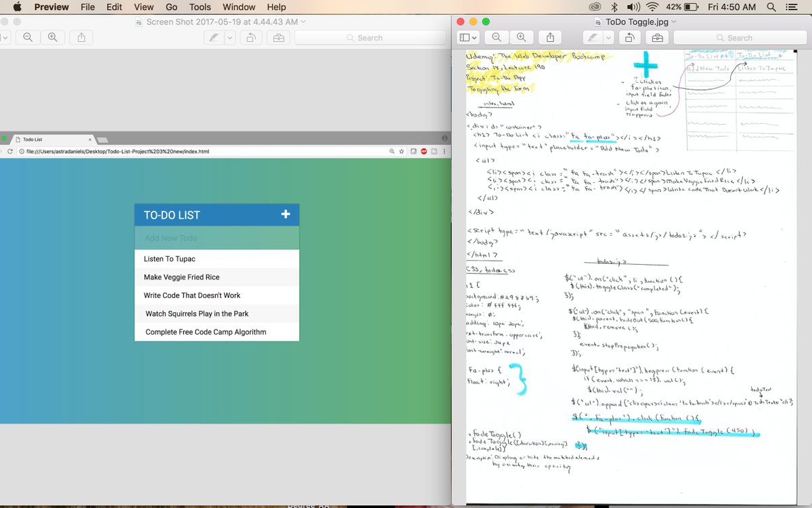Click 'Write Code That Doesn't Work' item
This screenshot has height=508, width=812.
tap(217, 295)
